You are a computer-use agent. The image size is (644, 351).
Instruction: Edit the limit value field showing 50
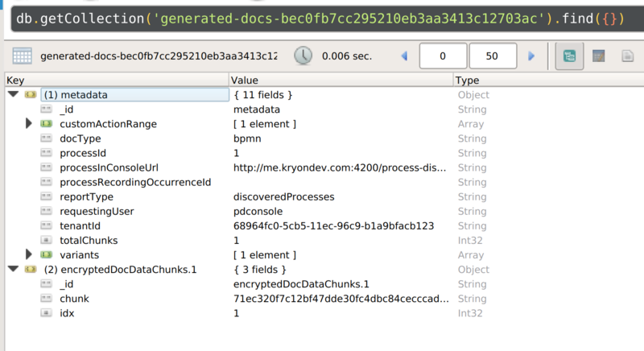[x=493, y=56]
